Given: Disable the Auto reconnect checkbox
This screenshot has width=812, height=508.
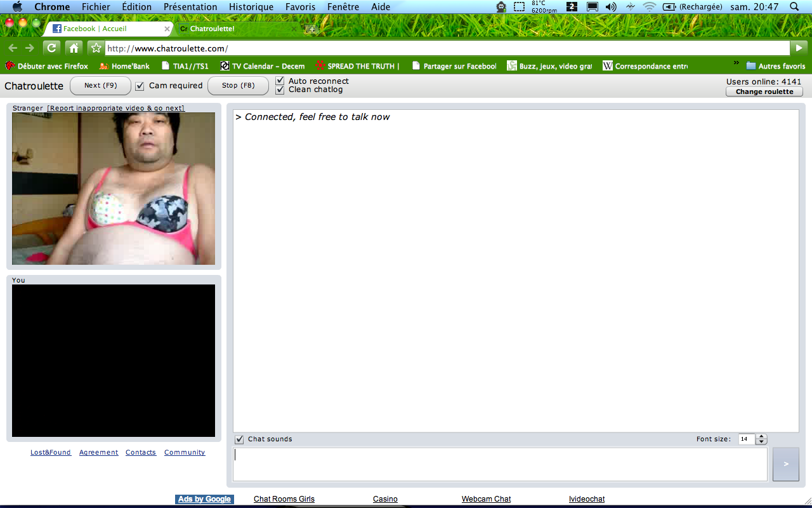Looking at the screenshot, I should click(280, 81).
